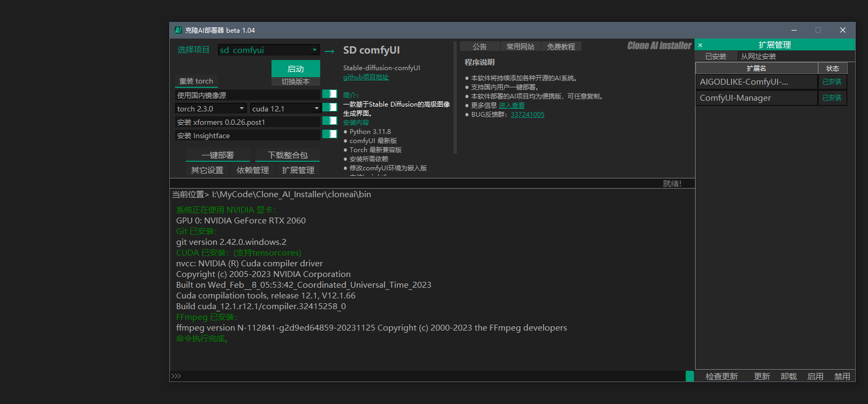The image size is (868, 404).
Task: Click the 当前位置 path line in the console
Action: 271,194
